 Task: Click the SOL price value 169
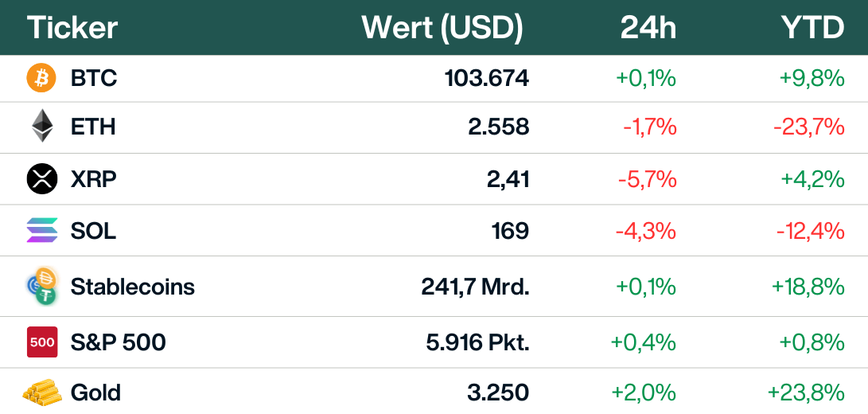(x=510, y=231)
